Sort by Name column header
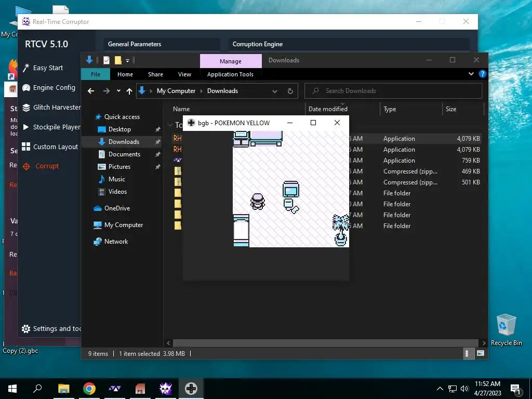 [x=181, y=109]
